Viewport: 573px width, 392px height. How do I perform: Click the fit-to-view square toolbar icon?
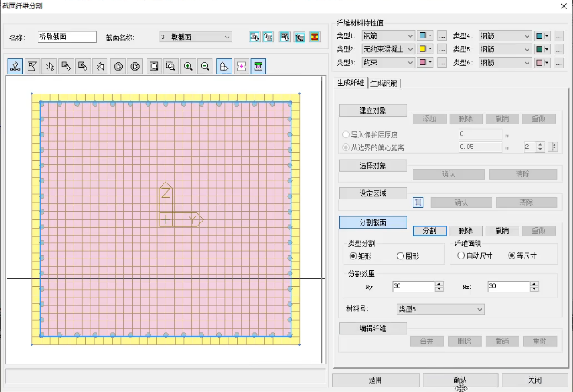pos(154,67)
